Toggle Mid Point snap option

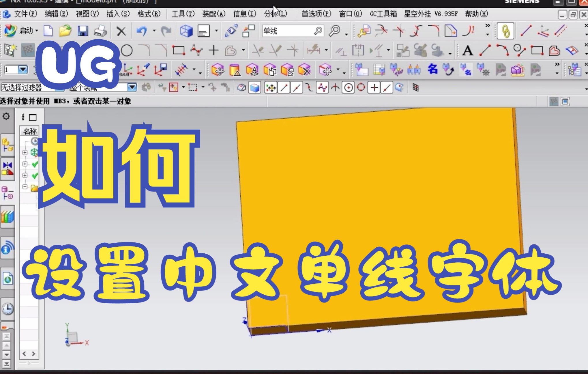(297, 88)
